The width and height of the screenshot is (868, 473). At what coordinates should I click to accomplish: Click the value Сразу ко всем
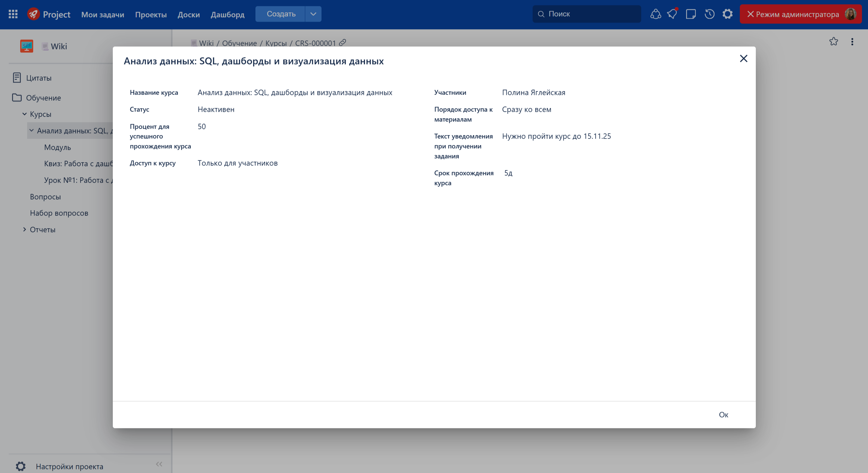click(x=527, y=109)
